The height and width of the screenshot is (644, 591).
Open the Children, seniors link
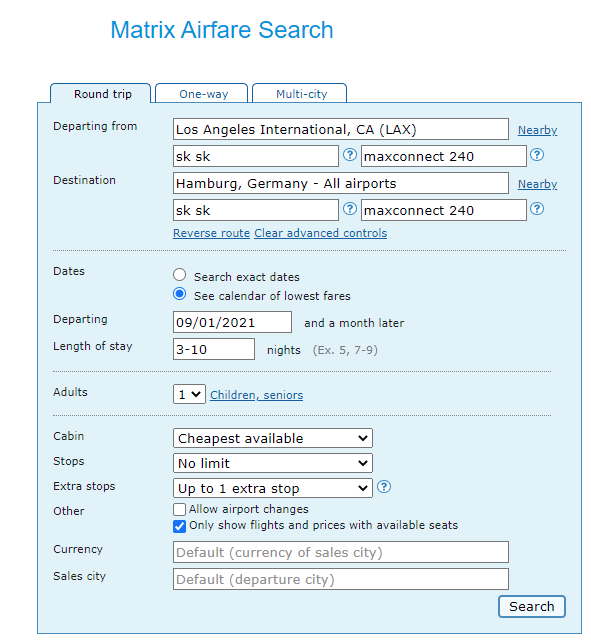257,395
